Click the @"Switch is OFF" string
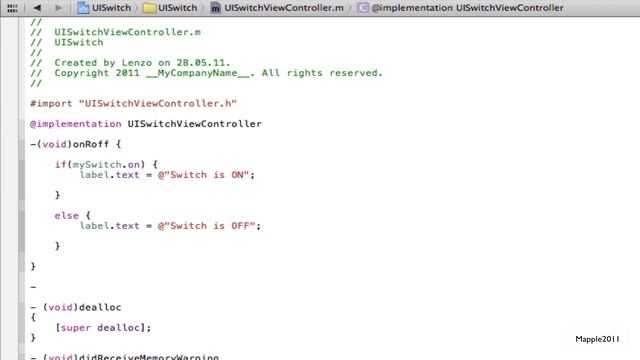 pos(207,226)
